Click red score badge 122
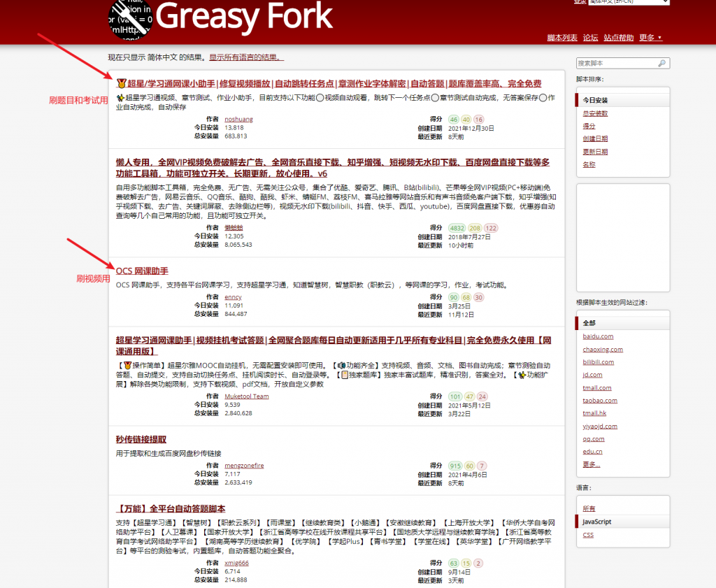 [x=491, y=228]
